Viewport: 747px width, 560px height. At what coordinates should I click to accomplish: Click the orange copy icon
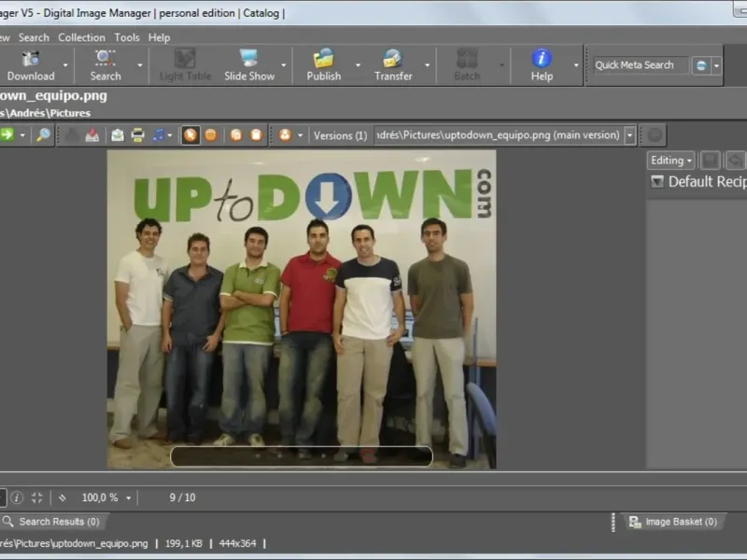click(x=236, y=135)
